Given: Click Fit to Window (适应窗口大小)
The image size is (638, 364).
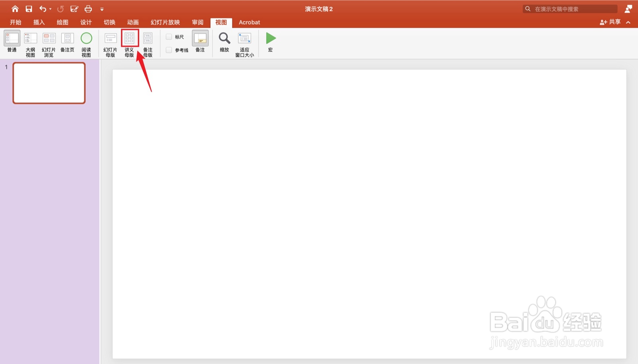Looking at the screenshot, I should pos(244,45).
